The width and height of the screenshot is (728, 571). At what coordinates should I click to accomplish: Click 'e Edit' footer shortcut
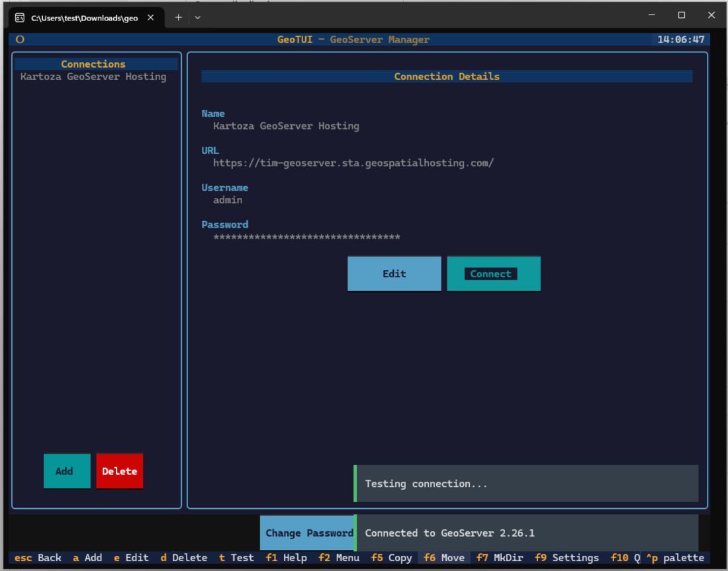131,558
